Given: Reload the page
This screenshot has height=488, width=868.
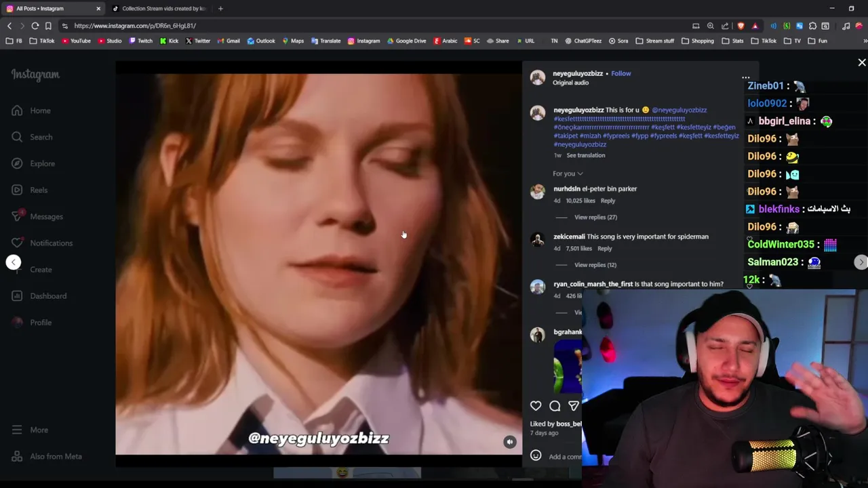Looking at the screenshot, I should (35, 26).
